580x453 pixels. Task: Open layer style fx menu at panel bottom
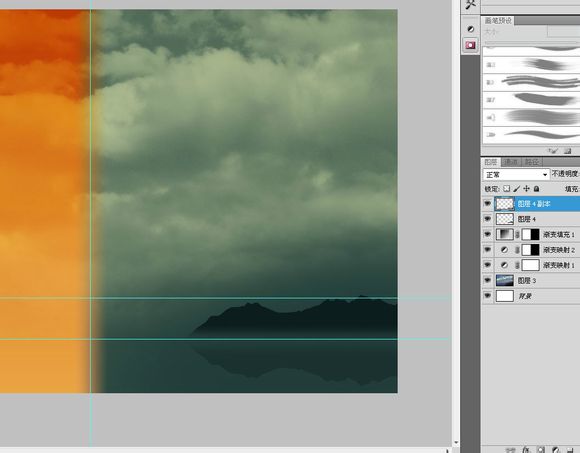click(x=526, y=450)
